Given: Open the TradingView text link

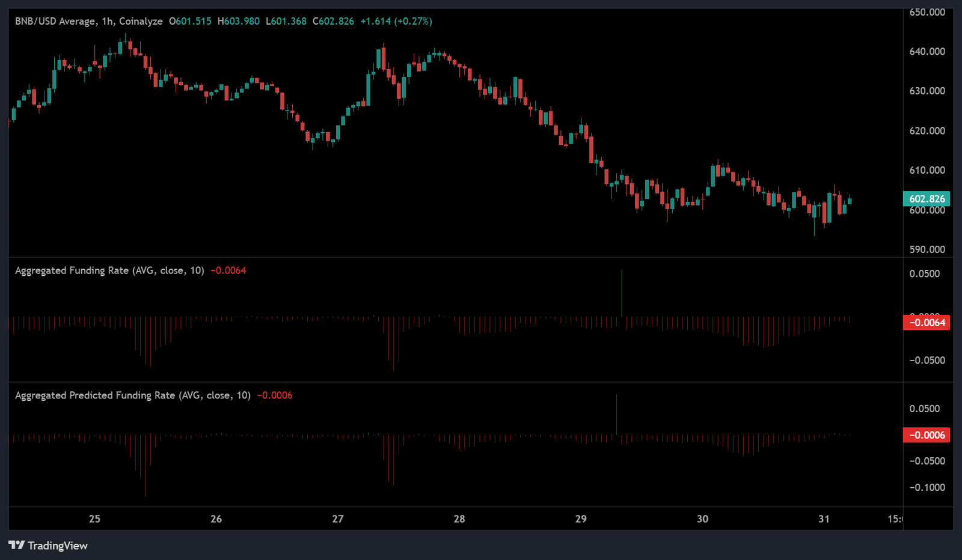Looking at the screenshot, I should click(x=57, y=546).
